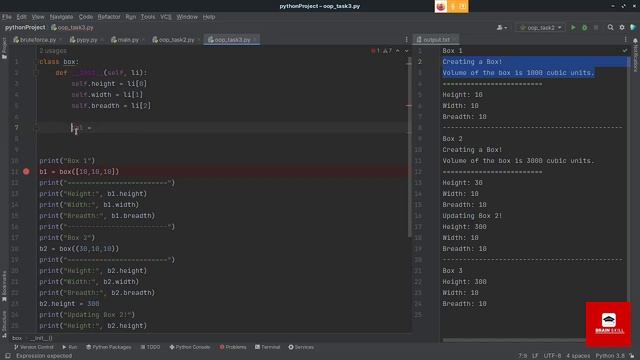Open the Navigate menu
640x360 pixels.
point(61,17)
